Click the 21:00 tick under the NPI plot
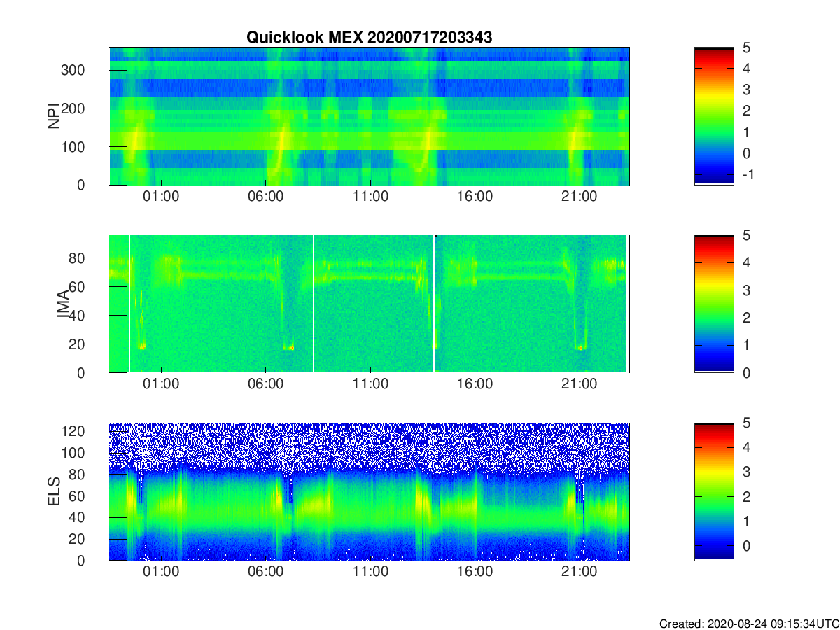Viewport: 840px width, 630px height. coord(580,197)
